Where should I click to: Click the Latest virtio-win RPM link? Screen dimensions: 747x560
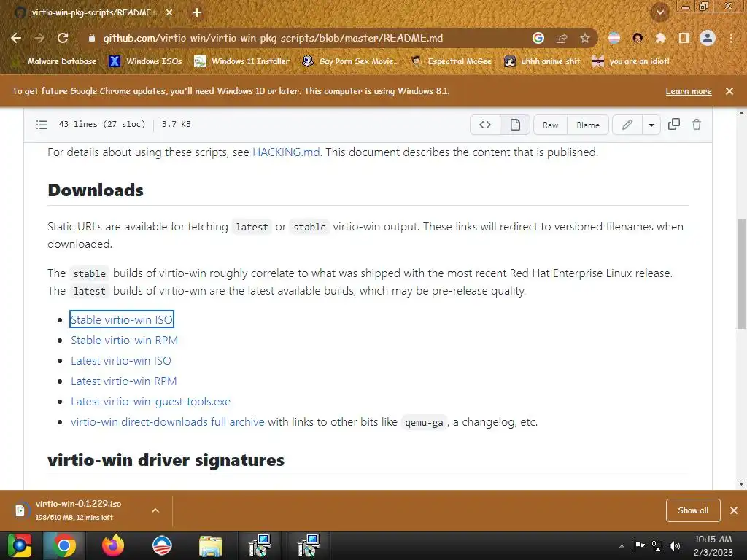[124, 381]
